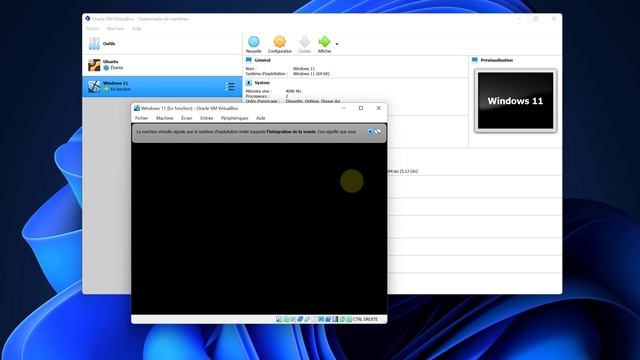Close the Windows 11 VM window
Viewport: 640px width, 360px height.
(378, 108)
